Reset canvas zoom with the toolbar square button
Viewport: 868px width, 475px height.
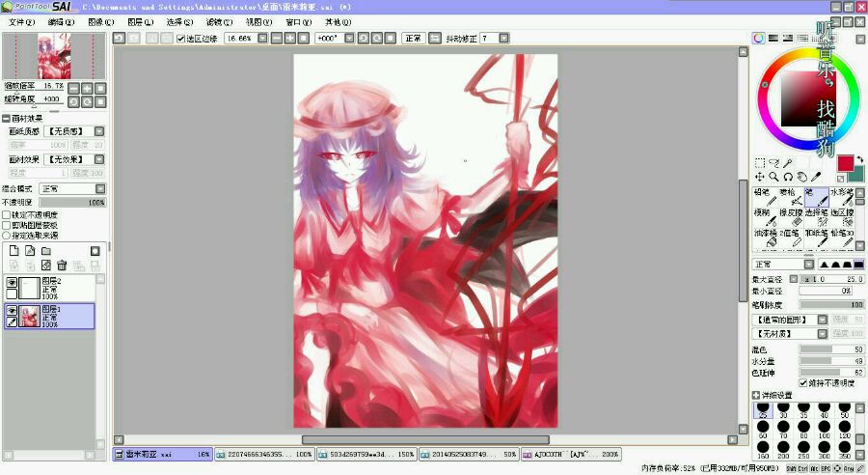(x=304, y=39)
